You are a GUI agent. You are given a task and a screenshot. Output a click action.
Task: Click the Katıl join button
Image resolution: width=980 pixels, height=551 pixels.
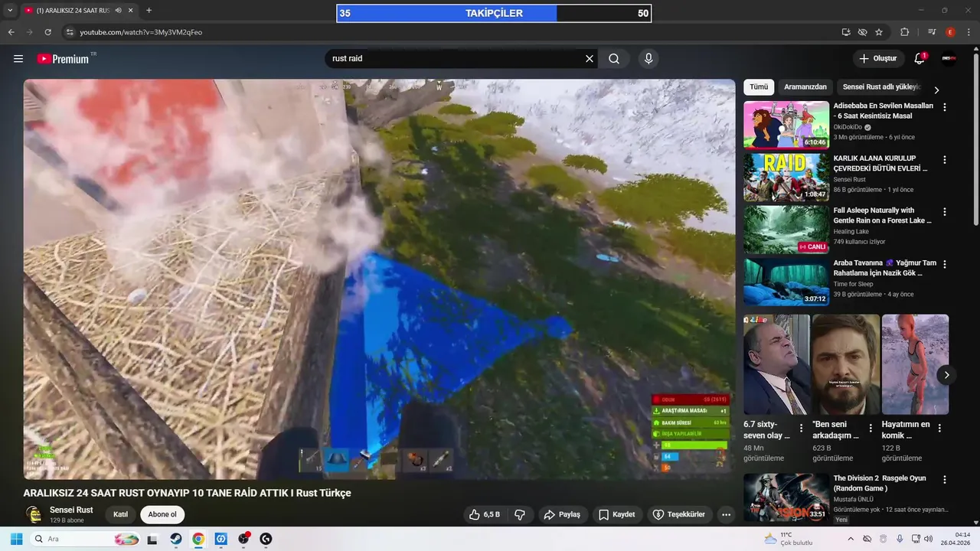point(120,514)
